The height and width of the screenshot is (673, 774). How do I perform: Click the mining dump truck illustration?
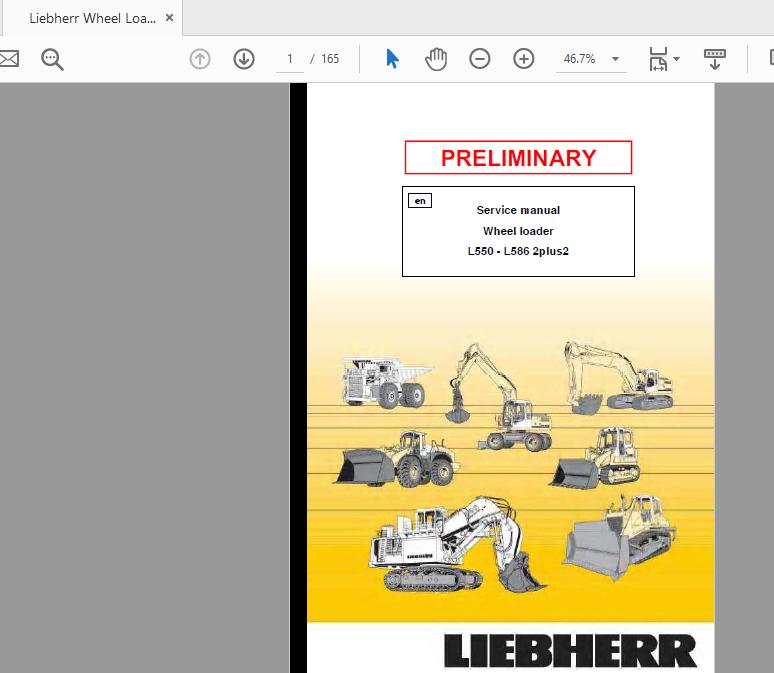(387, 383)
